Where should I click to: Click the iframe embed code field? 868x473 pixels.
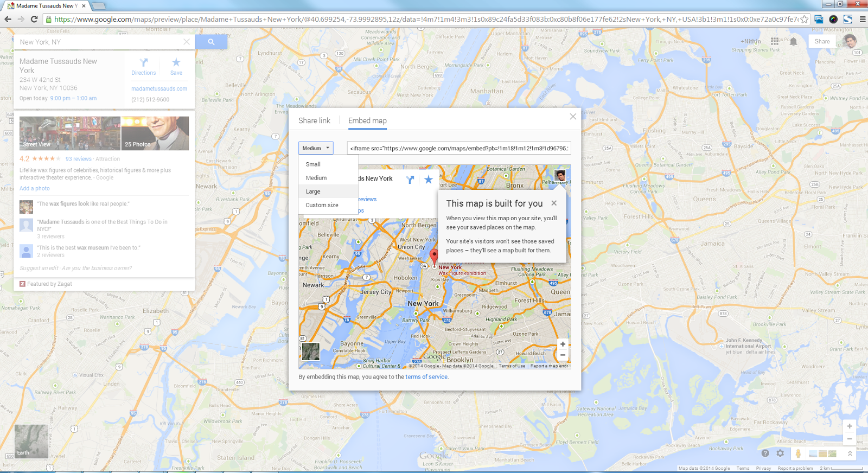point(459,148)
